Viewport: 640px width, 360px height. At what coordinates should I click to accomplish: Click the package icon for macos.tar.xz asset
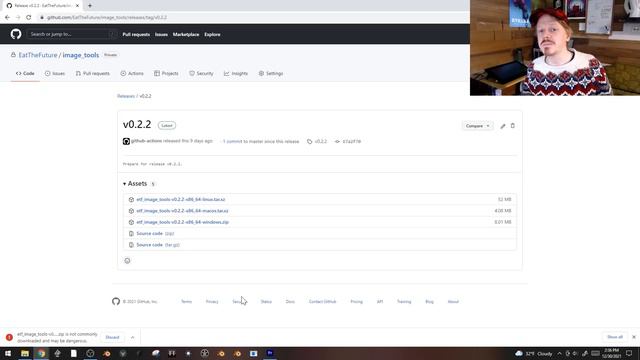tap(131, 211)
